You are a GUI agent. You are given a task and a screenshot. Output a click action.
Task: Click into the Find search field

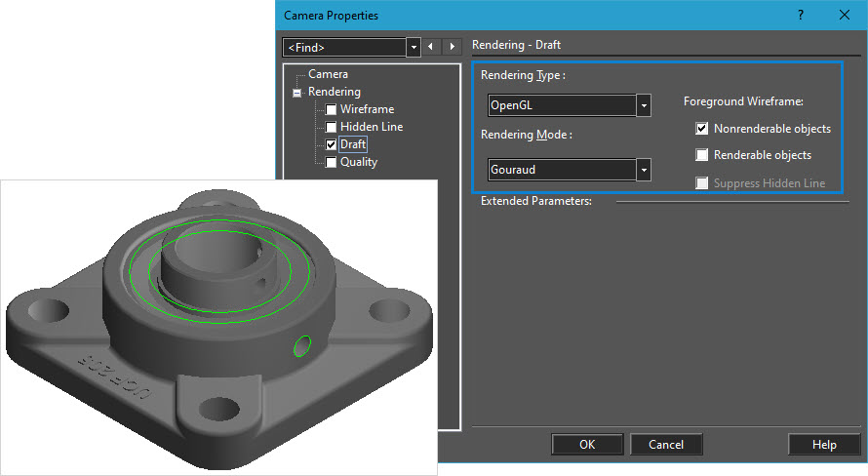[343, 47]
